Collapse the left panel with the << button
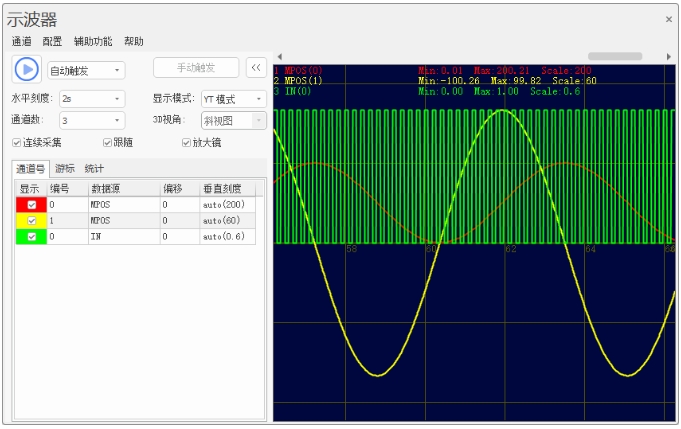Viewport: 681px width, 429px height. pos(256,68)
